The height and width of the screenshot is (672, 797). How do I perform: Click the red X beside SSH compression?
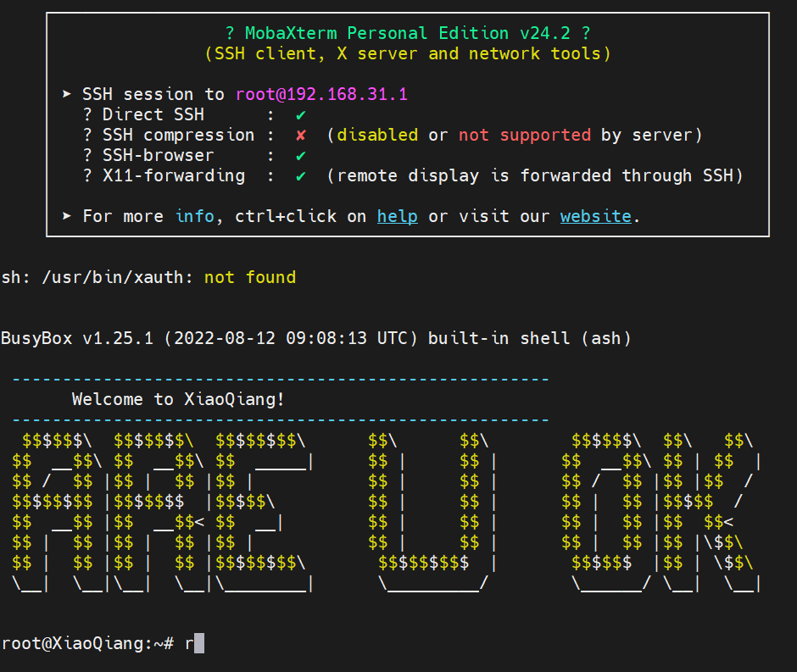point(301,135)
